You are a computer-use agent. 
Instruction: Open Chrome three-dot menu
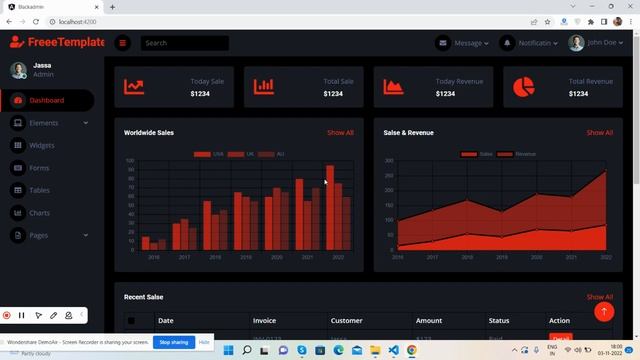coord(631,22)
